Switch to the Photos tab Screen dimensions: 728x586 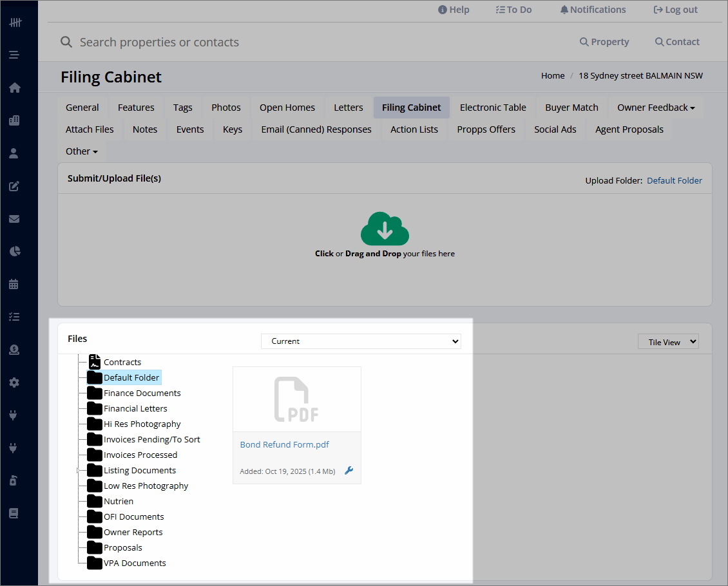(226, 108)
